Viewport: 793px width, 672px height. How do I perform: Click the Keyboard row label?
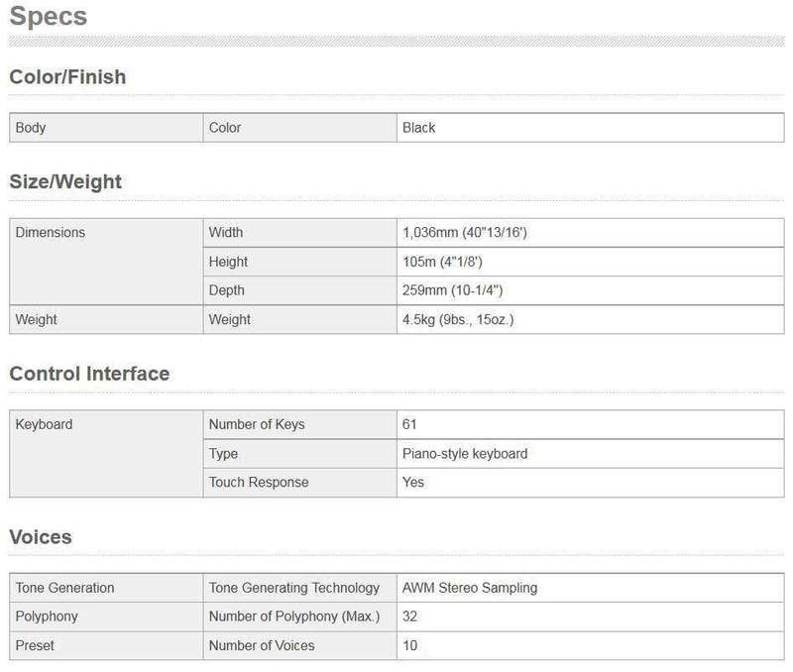[45, 424]
